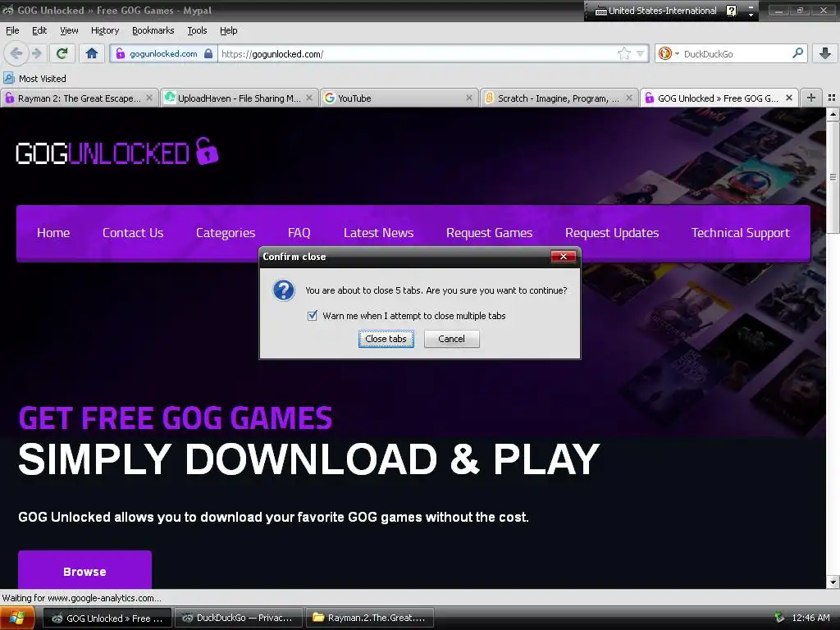Click the system tray network icon
Screen dimensions: 840x630
779,618
